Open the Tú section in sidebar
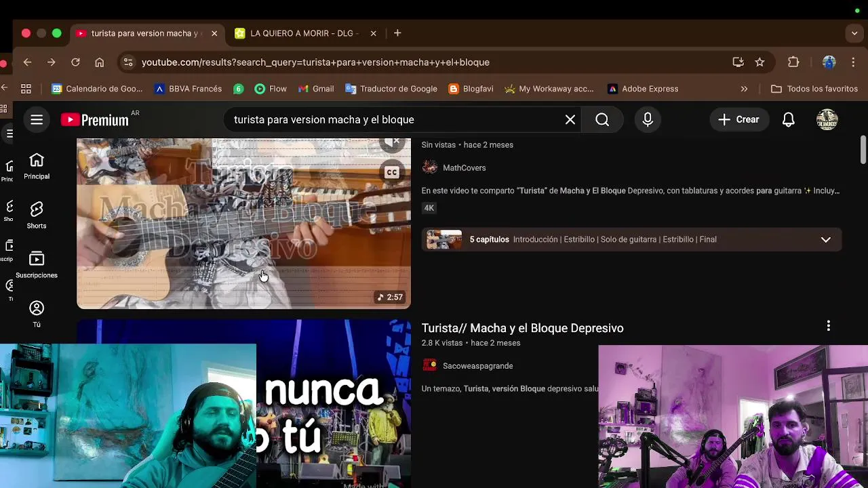The height and width of the screenshot is (488, 868). pyautogui.click(x=37, y=314)
